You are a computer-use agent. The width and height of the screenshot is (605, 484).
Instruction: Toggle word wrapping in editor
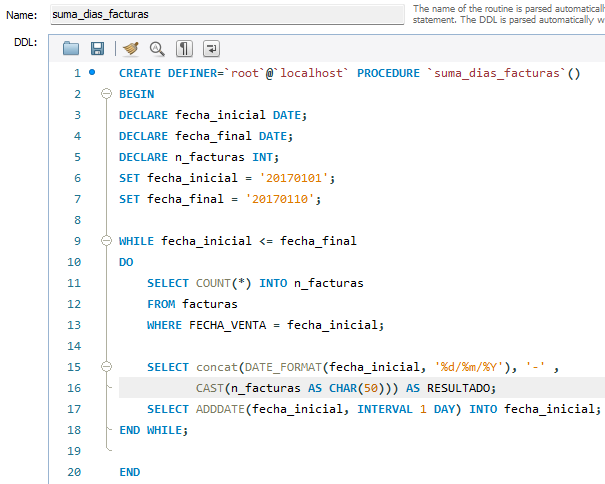(x=212, y=48)
